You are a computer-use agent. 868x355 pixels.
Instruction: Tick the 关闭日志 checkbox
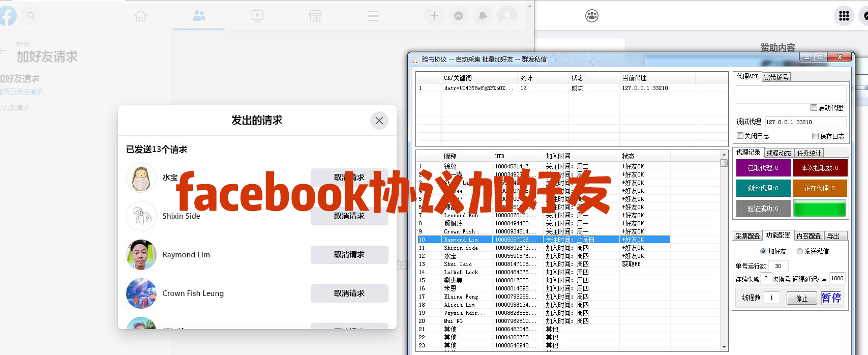pos(740,136)
